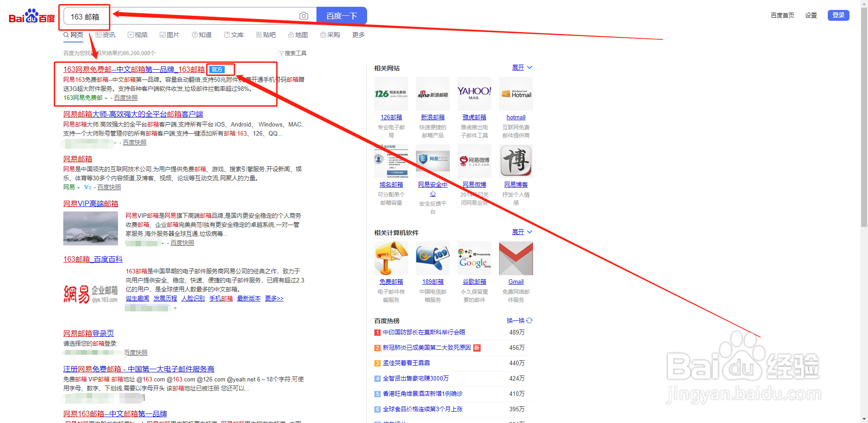Screen dimensions: 868x423
Task: Open the 诞生趣闻 sublink
Action: pos(137,298)
